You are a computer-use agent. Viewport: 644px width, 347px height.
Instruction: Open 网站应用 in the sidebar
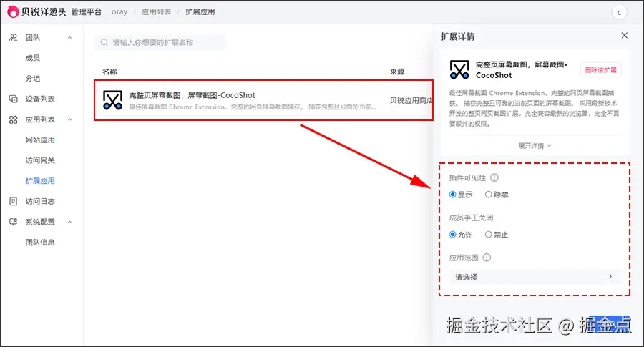pyautogui.click(x=40, y=140)
